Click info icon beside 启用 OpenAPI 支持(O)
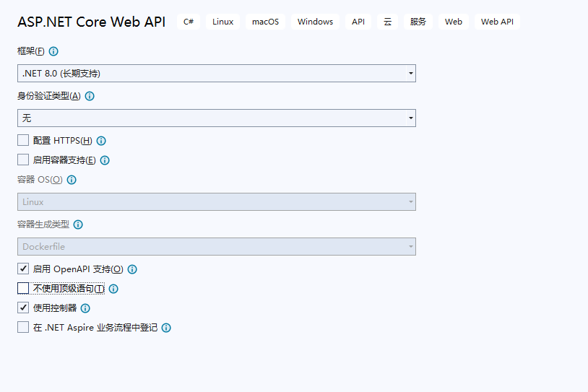 (132, 269)
